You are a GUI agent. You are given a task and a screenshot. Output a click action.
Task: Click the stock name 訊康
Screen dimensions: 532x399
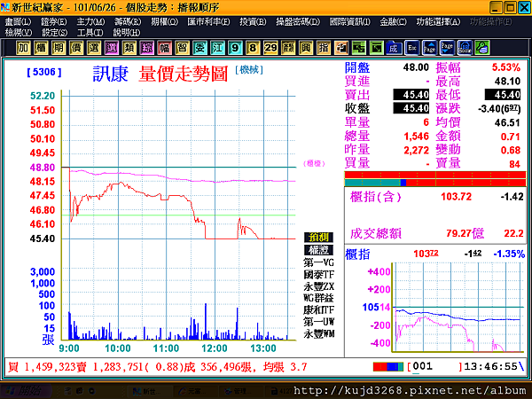[x=111, y=74]
